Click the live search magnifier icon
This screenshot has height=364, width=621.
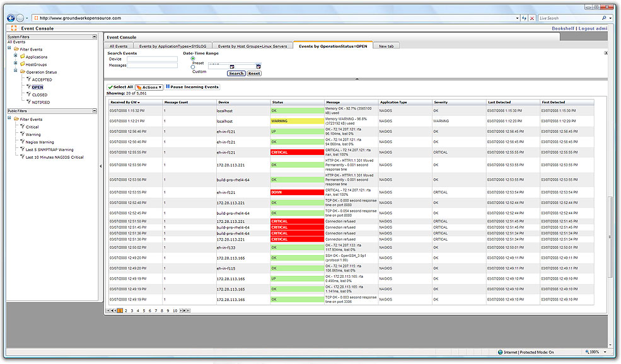tap(603, 18)
